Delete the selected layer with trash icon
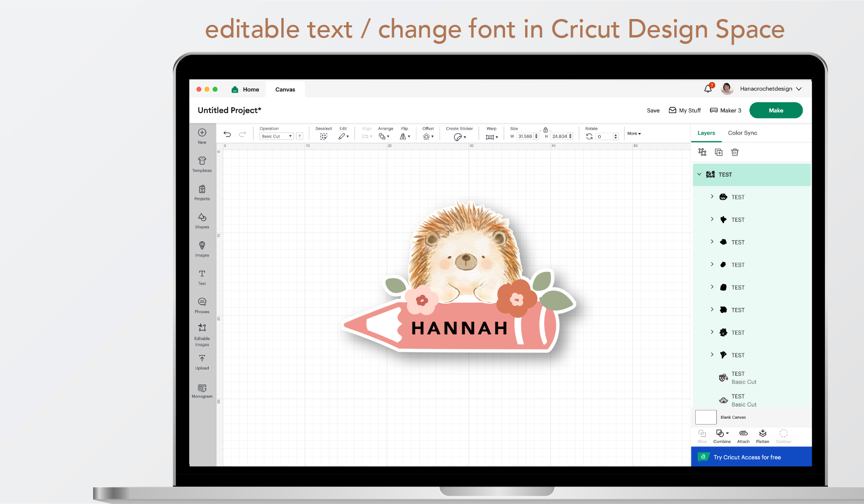The image size is (864, 504). coord(735,152)
